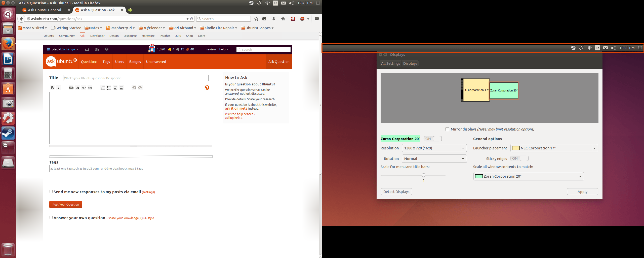Open the orange editor help question-mark icon

207,87
